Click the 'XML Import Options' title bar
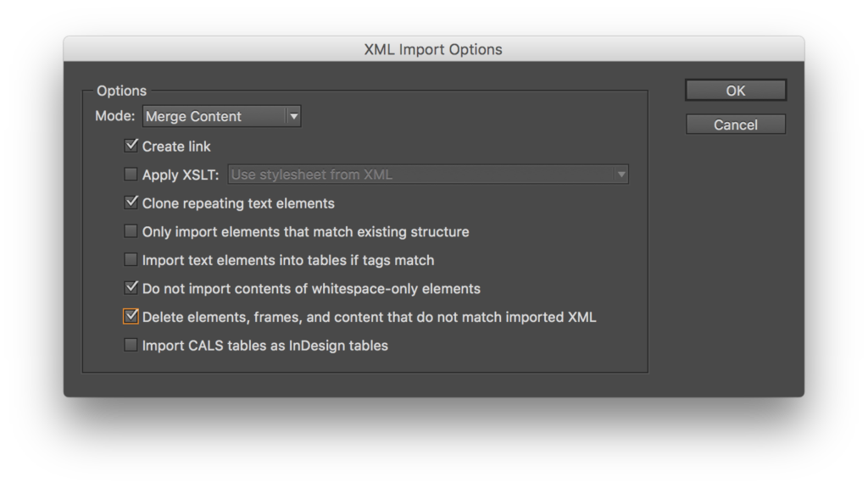The height and width of the screenshot is (488, 868). 433,49
